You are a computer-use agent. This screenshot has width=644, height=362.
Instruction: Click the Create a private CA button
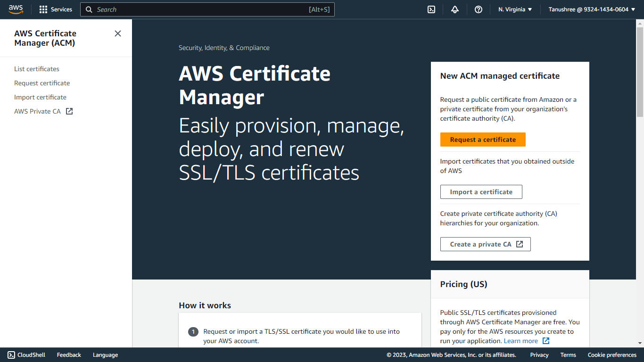[485, 244]
